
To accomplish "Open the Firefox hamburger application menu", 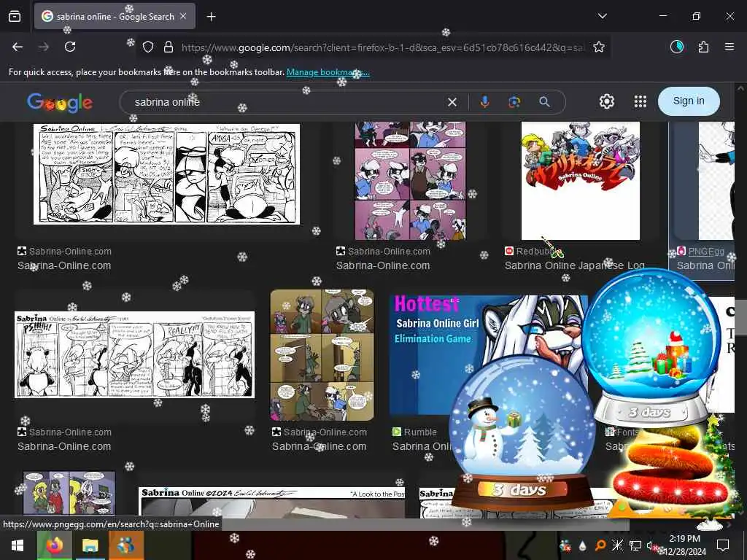I will click(x=729, y=47).
